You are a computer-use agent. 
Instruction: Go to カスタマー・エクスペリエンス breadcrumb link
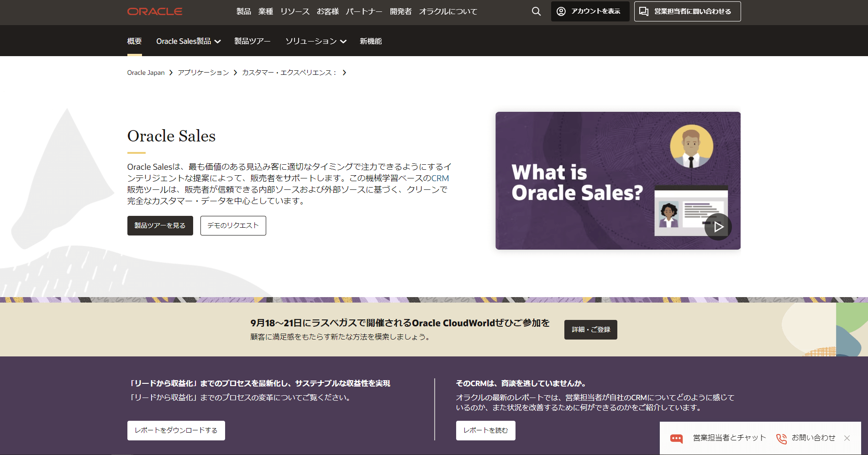(289, 73)
